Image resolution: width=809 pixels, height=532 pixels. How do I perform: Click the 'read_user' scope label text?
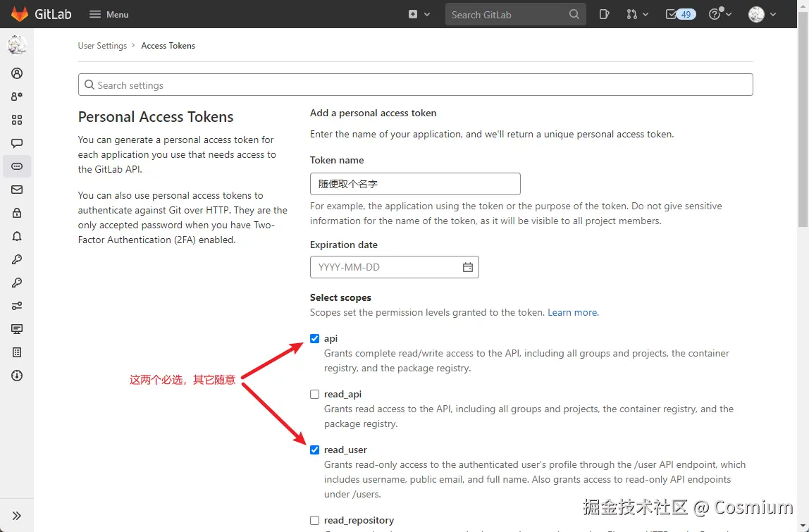click(x=345, y=450)
